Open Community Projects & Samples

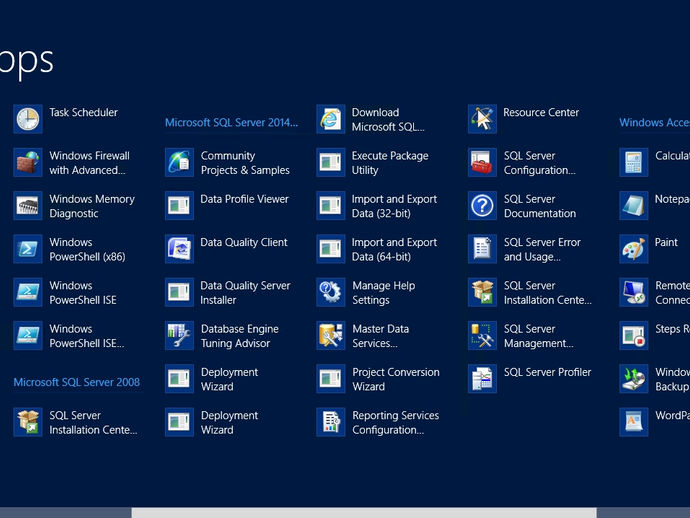click(x=228, y=162)
